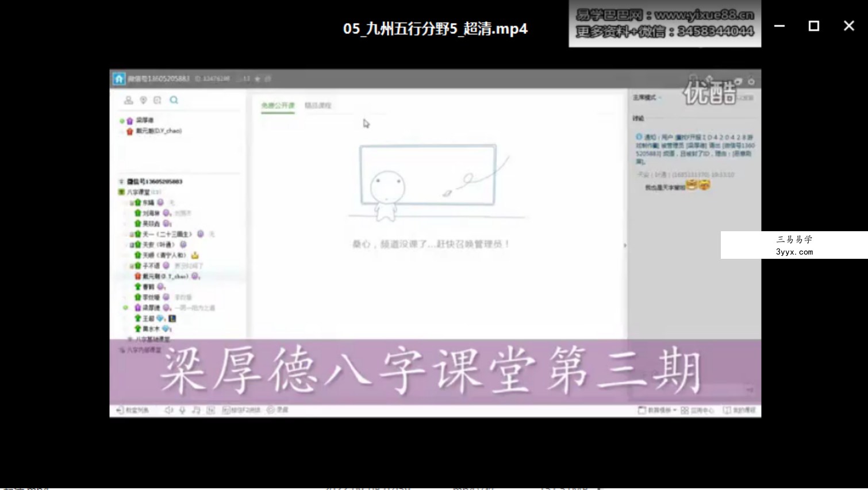Image resolution: width=868 pixels, height=490 pixels.
Task: Collapse the 微信号13605205883 channel tree
Action: (121, 182)
